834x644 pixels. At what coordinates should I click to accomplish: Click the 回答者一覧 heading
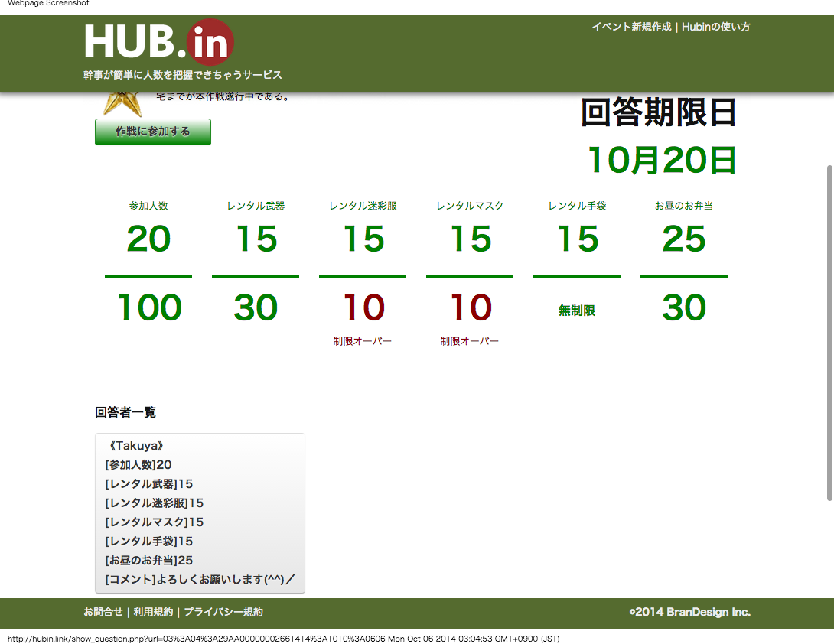pos(125,412)
